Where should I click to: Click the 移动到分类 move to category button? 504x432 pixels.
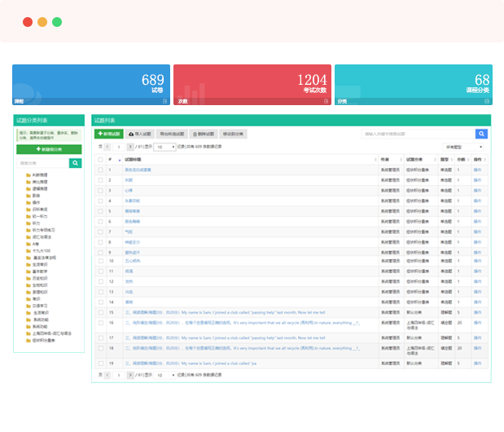click(x=232, y=133)
